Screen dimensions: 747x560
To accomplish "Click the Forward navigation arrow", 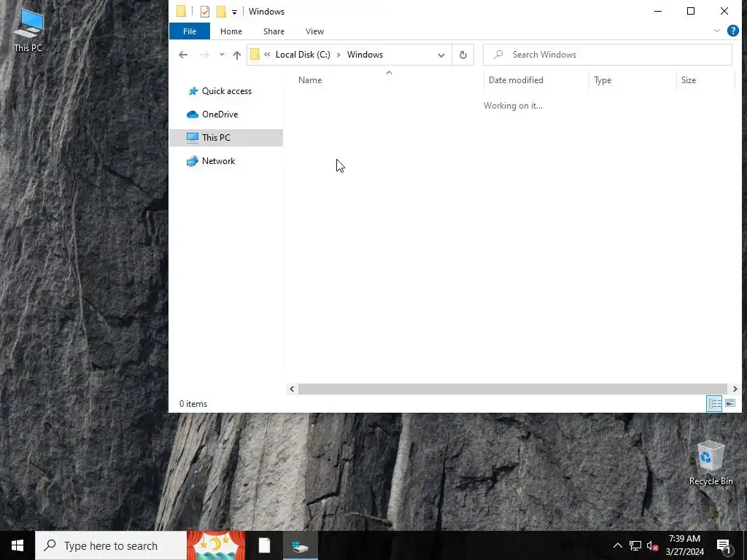I will [x=204, y=55].
